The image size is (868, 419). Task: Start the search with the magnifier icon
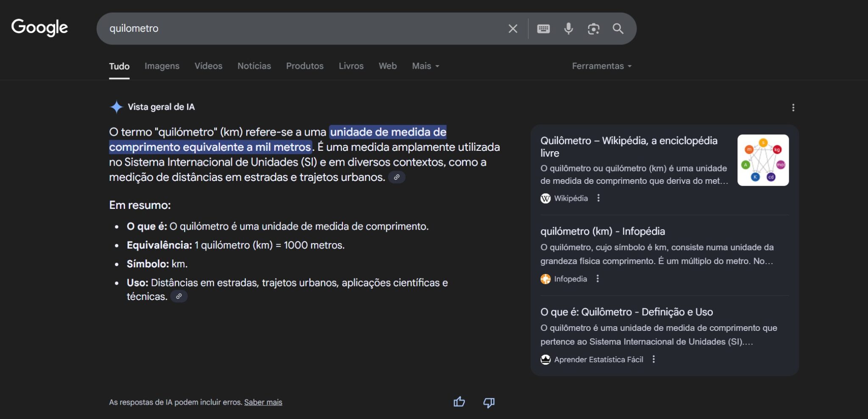coord(618,28)
